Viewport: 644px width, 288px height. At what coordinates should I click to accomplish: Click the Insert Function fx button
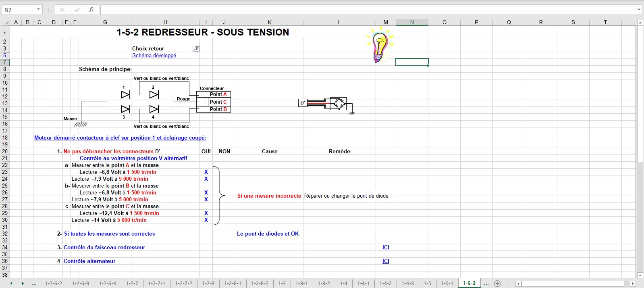point(91,10)
